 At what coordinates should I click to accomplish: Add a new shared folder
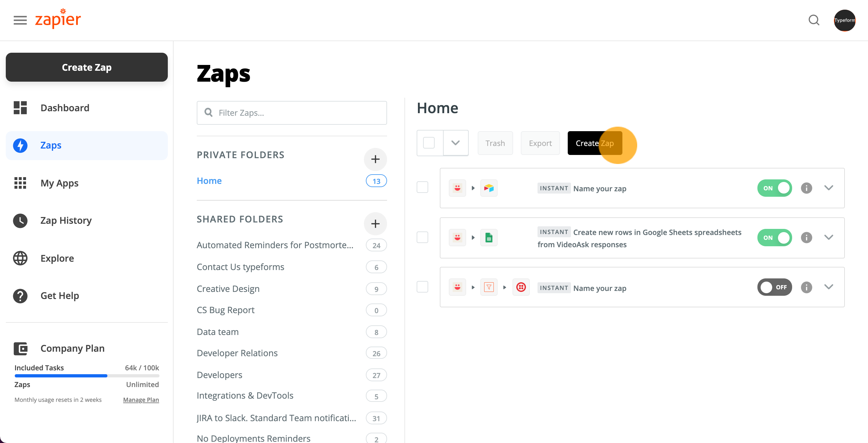click(x=375, y=224)
